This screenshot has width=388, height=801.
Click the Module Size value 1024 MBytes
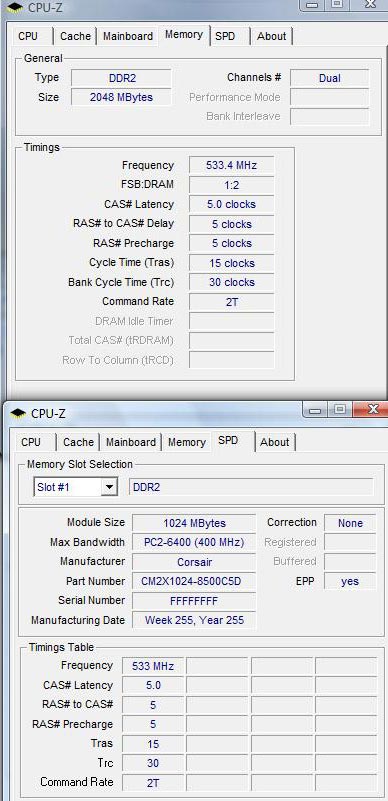194,523
